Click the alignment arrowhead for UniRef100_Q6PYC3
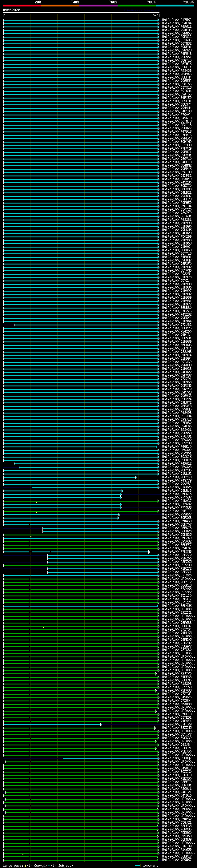 click(136, 477)
